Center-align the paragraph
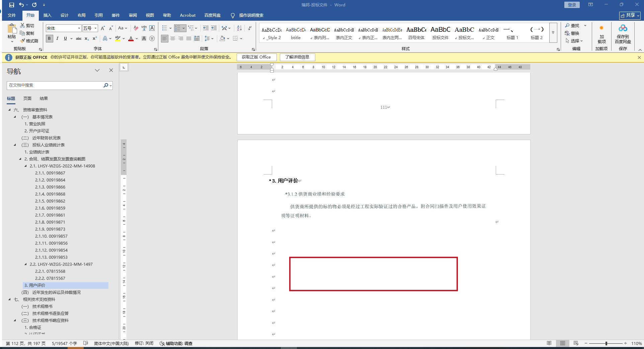Image resolution: width=644 pixels, height=349 pixels. [173, 38]
